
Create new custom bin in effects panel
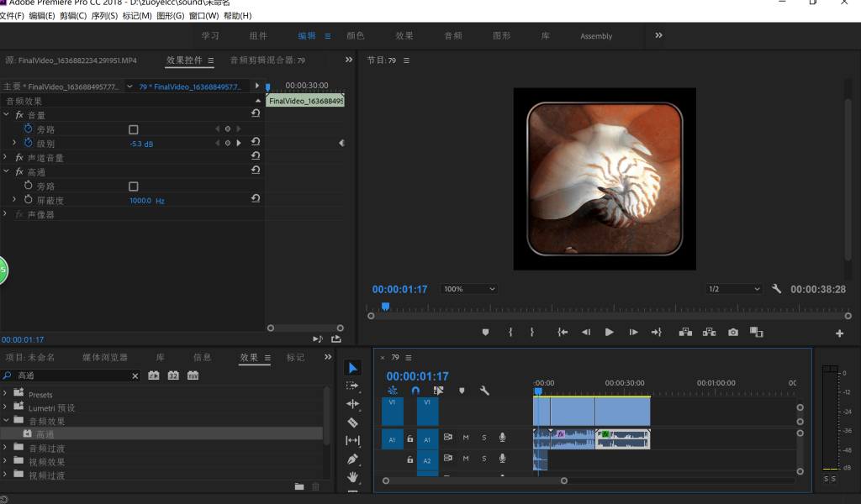(299, 486)
